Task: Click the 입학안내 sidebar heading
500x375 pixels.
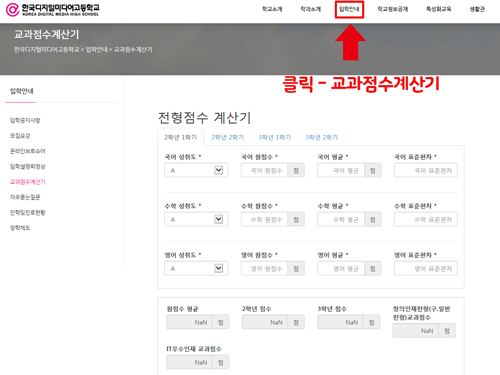Action: 22,91
